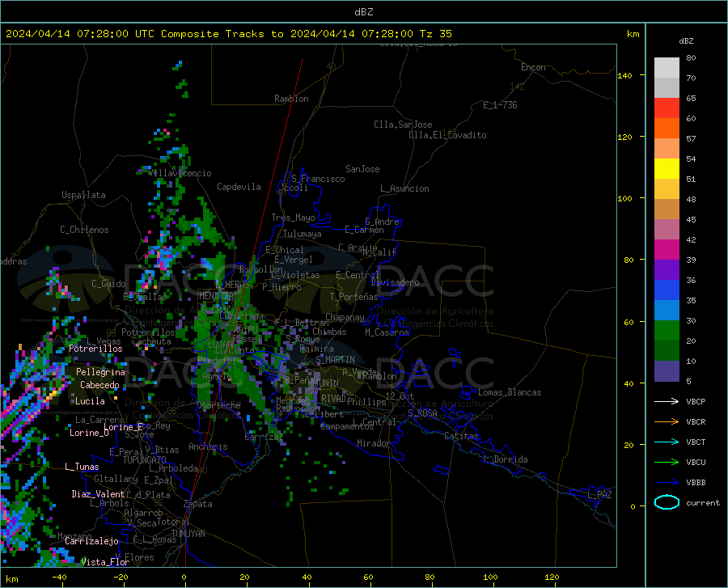
Task: Select the 65 dBZ red swatch
Action: click(x=667, y=108)
